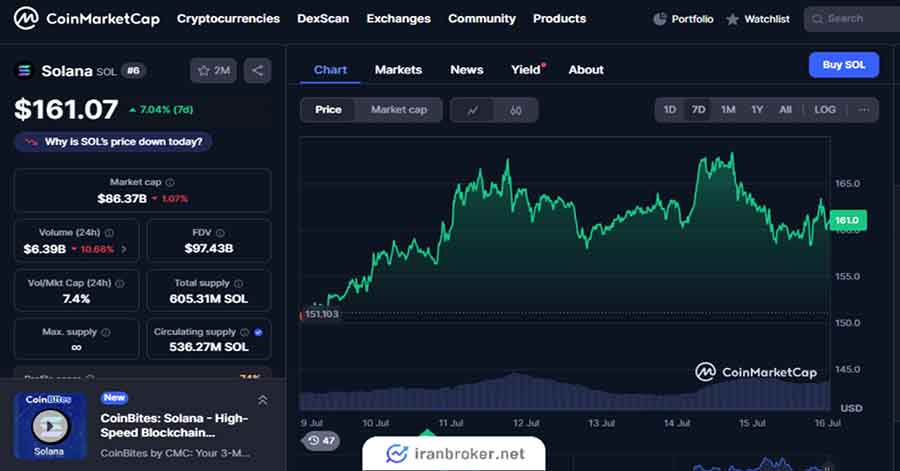Expand Volume (24h) chevron arrow

pyautogui.click(x=124, y=249)
